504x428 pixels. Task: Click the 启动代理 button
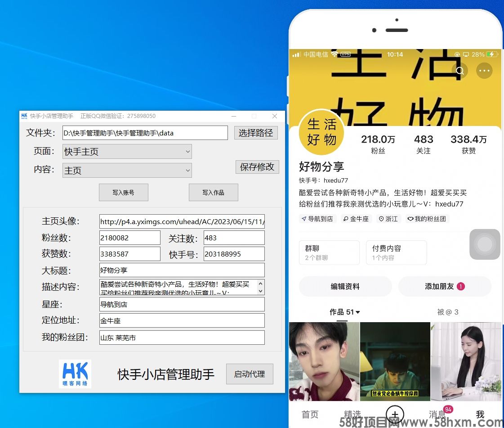[250, 374]
